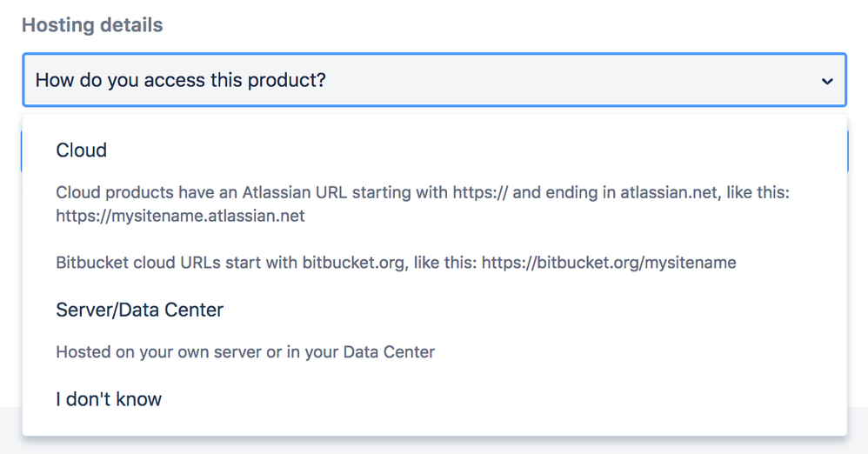
Task: Click the word "product?" in the dropdown placeholder
Action: tap(285, 81)
